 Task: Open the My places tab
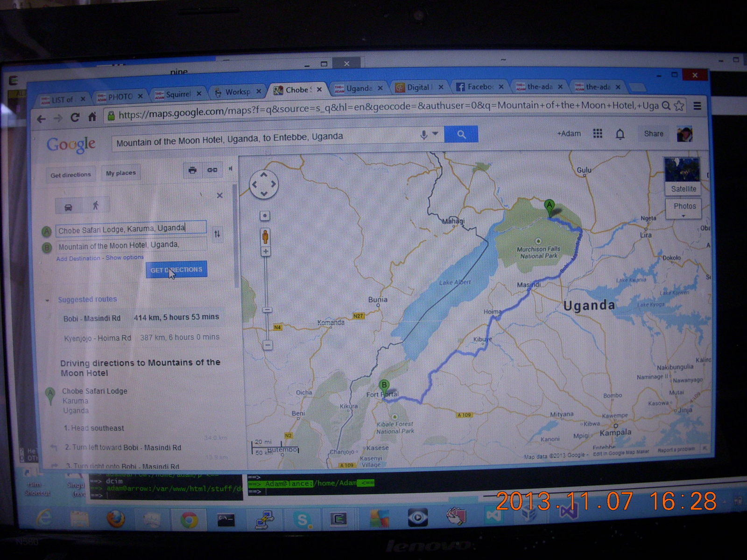[x=120, y=173]
